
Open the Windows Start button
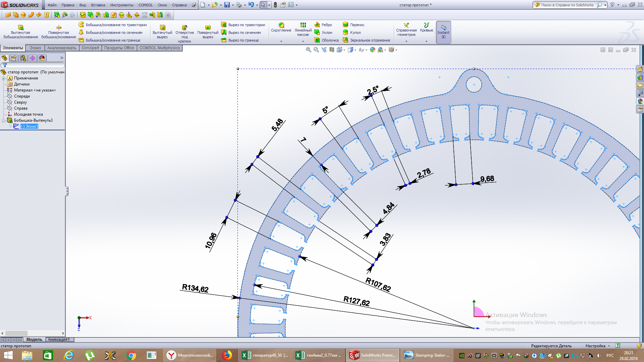8,355
